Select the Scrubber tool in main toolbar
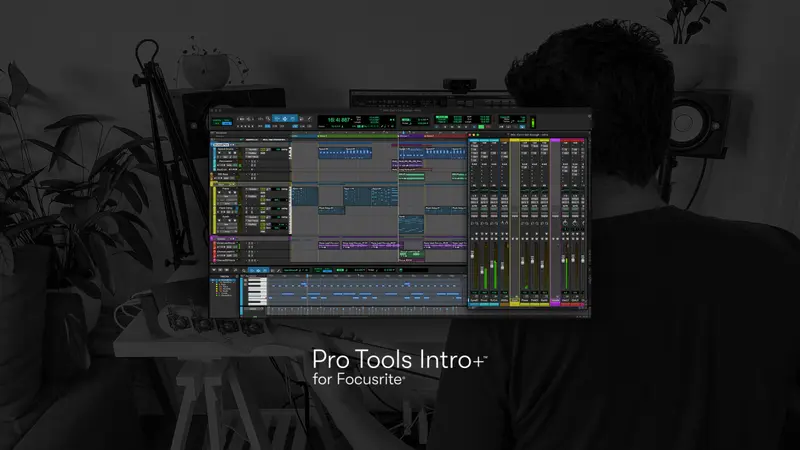The image size is (800, 450). point(302,119)
